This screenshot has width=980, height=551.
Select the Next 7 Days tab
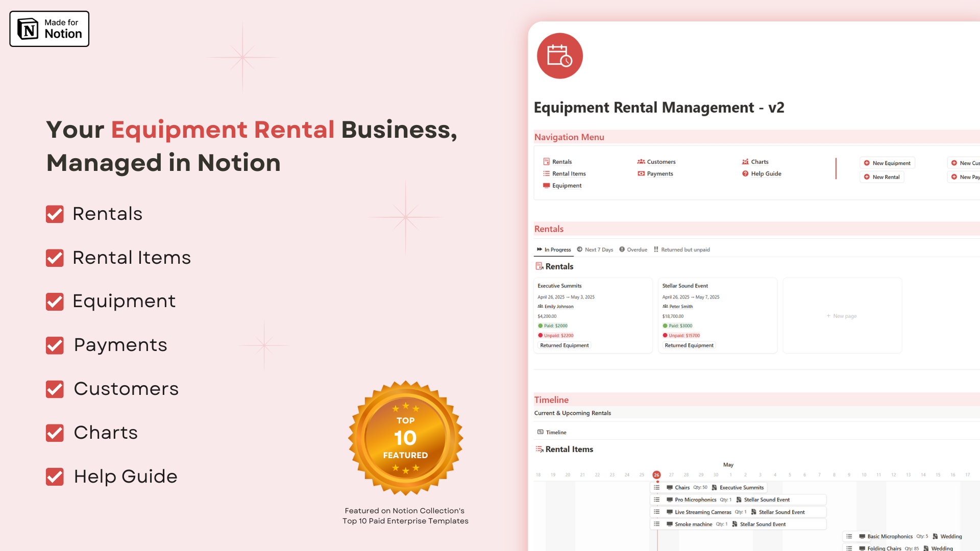(x=595, y=249)
